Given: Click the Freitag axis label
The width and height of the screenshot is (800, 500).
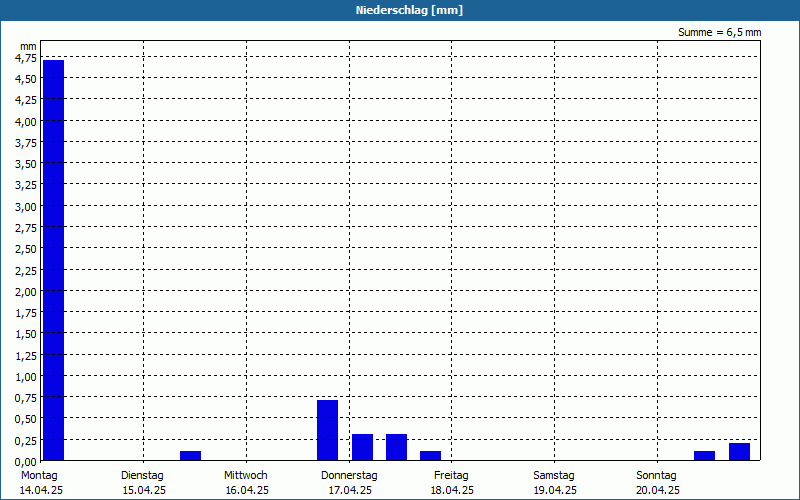Looking at the screenshot, I should pos(451,476).
